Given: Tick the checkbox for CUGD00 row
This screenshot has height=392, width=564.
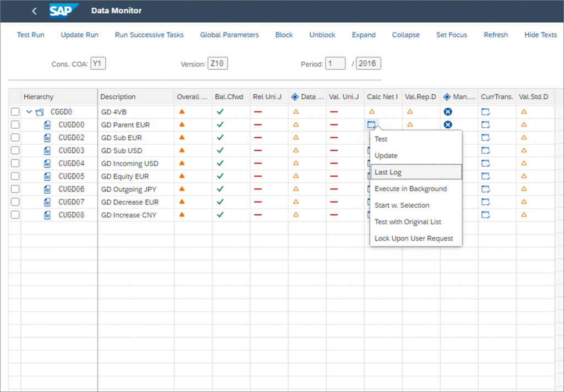Looking at the screenshot, I should point(15,125).
